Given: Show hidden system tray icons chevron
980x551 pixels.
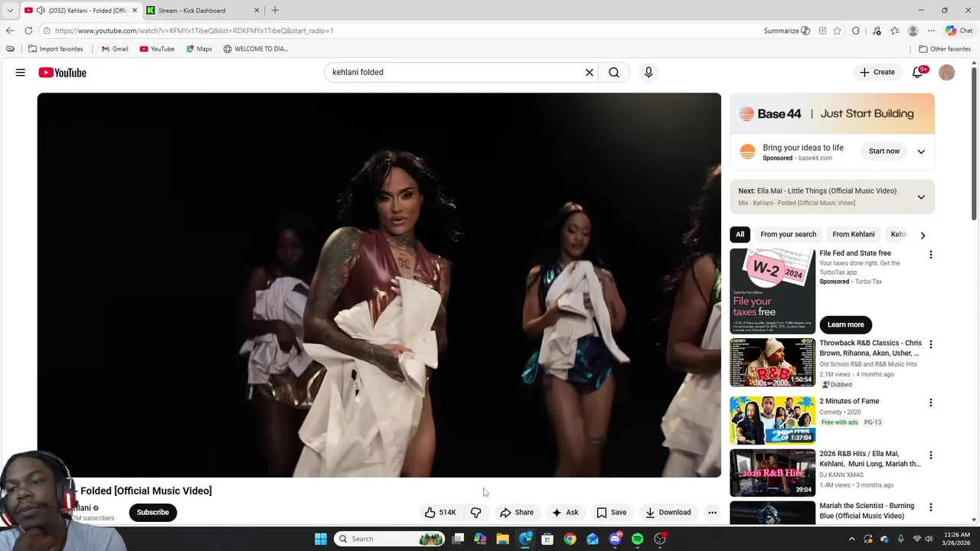Looking at the screenshot, I should (852, 539).
